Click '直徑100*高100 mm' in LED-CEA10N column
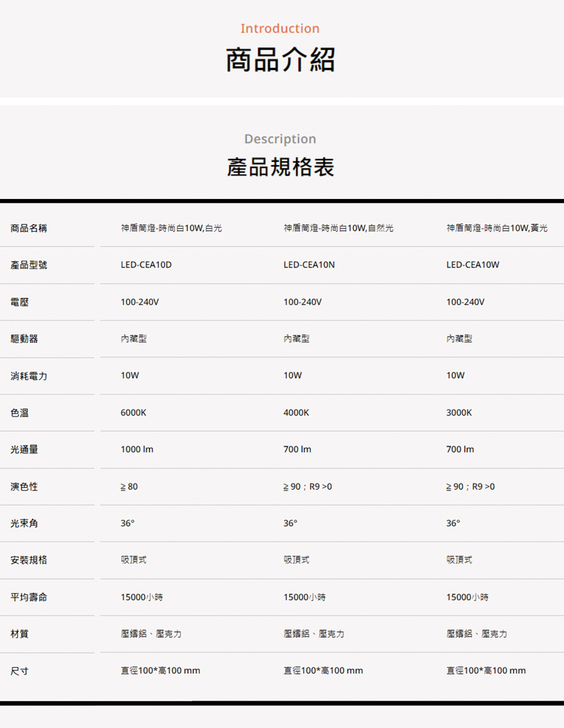Image resolution: width=564 pixels, height=728 pixels. click(324, 671)
